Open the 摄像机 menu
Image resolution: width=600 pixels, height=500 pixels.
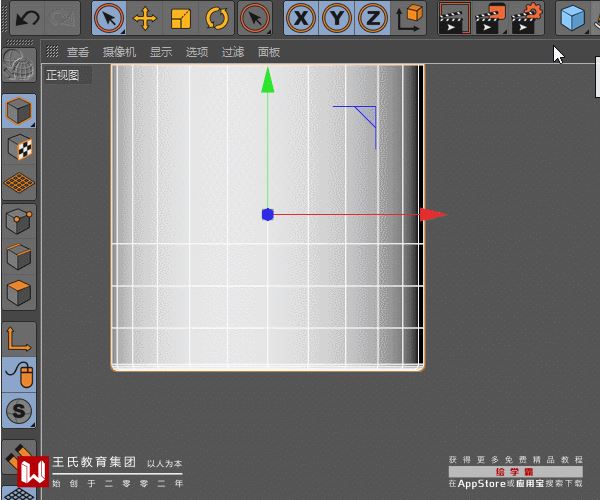[119, 52]
